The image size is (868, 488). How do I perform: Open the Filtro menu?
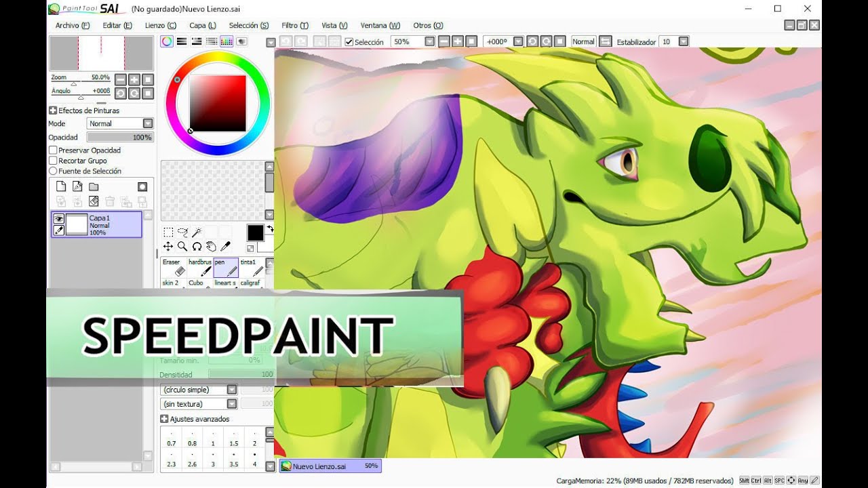pos(295,25)
